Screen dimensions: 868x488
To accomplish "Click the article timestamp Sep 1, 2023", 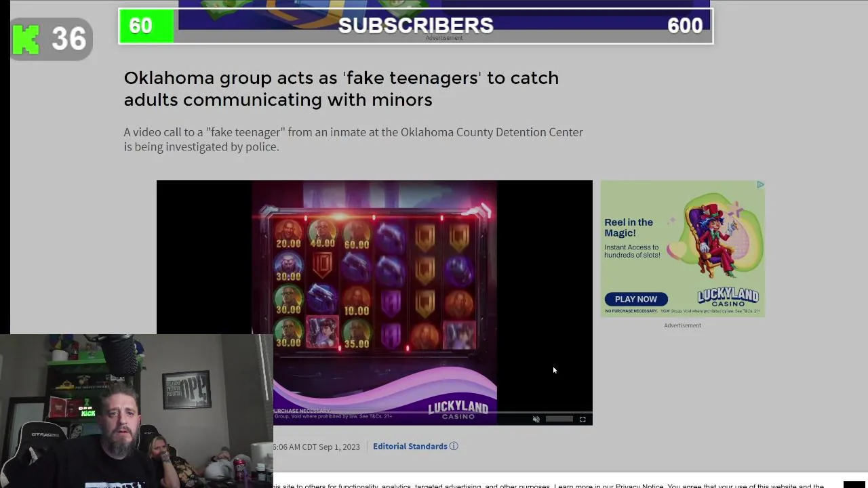I will (317, 447).
